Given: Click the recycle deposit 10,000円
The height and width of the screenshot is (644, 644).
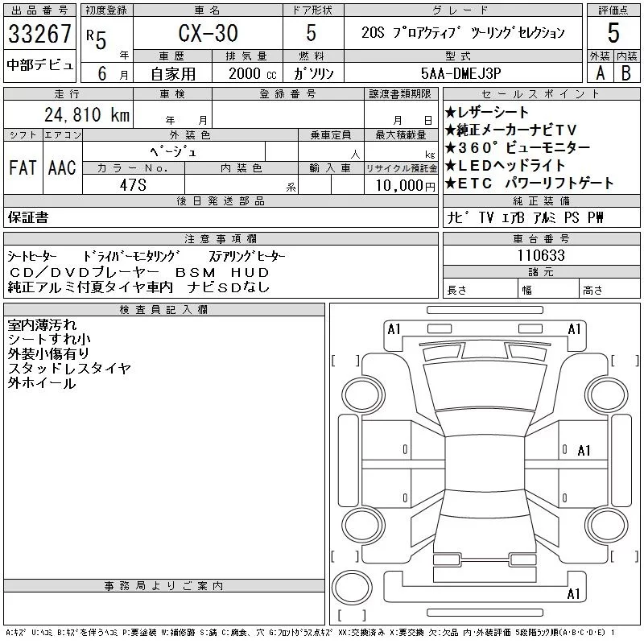Looking at the screenshot, I should coord(406,186).
